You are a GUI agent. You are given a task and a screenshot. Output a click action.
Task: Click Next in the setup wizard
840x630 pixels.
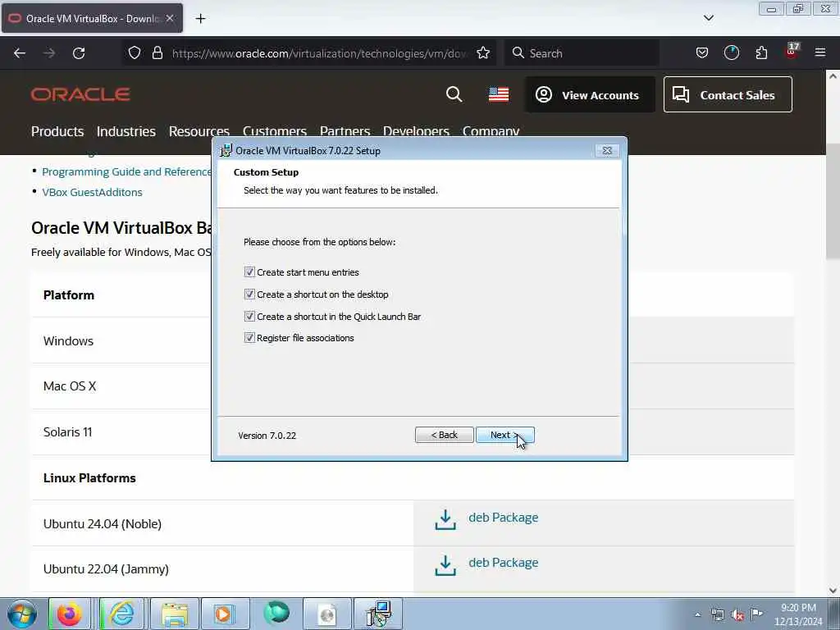pyautogui.click(x=504, y=435)
